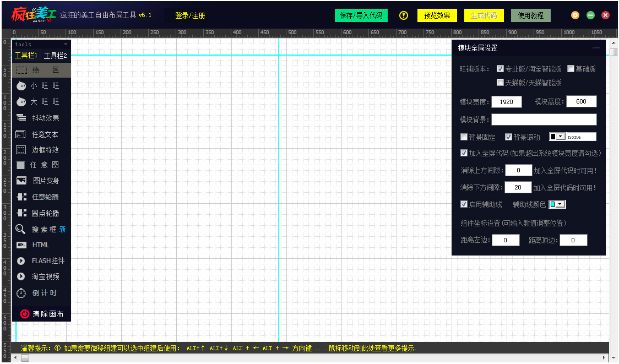Add a 搜索框 search box component

pos(41,230)
